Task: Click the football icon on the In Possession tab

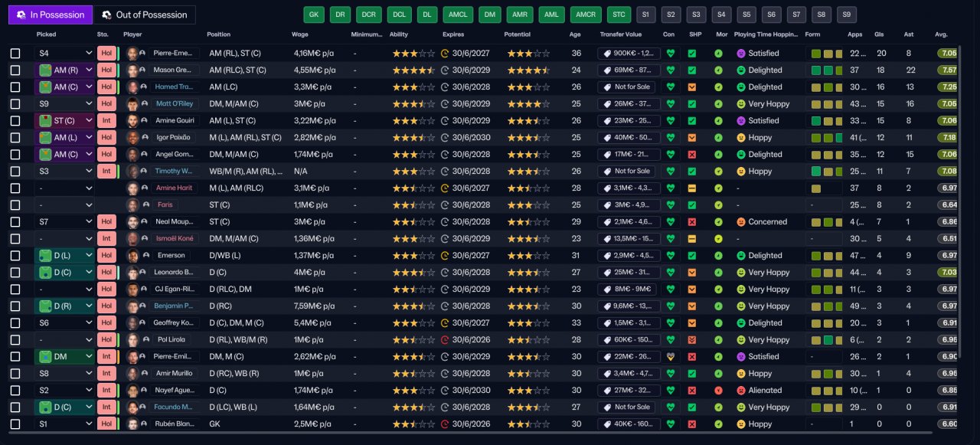Action: point(21,15)
